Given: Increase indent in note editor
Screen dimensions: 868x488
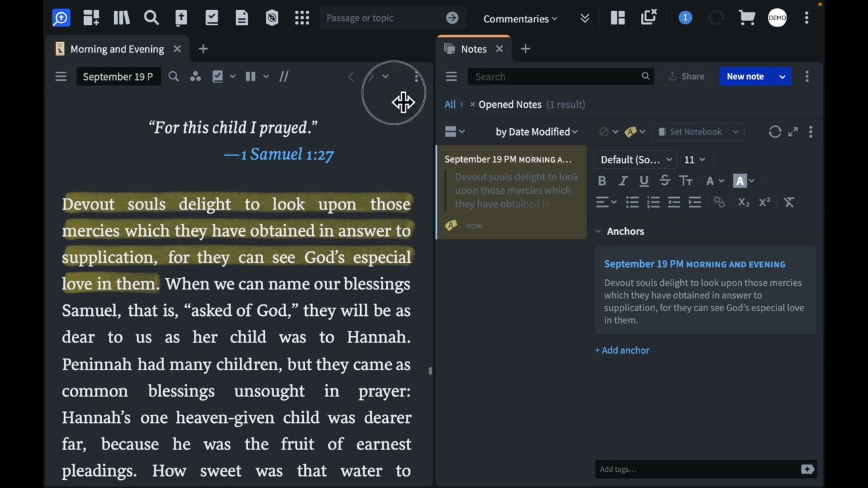Looking at the screenshot, I should (694, 202).
